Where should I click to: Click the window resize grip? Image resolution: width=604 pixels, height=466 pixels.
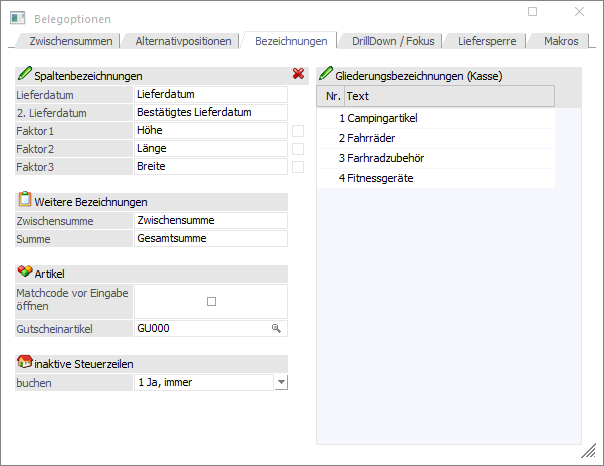[588, 450]
